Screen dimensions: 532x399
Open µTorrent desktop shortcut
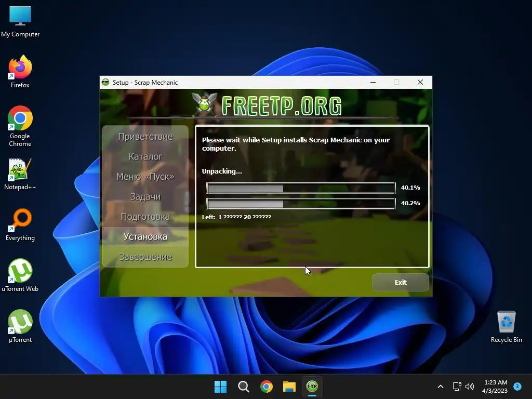click(x=20, y=326)
